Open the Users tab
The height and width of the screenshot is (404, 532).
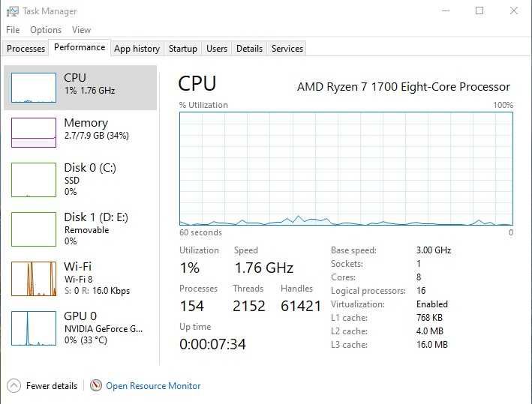[x=217, y=49]
